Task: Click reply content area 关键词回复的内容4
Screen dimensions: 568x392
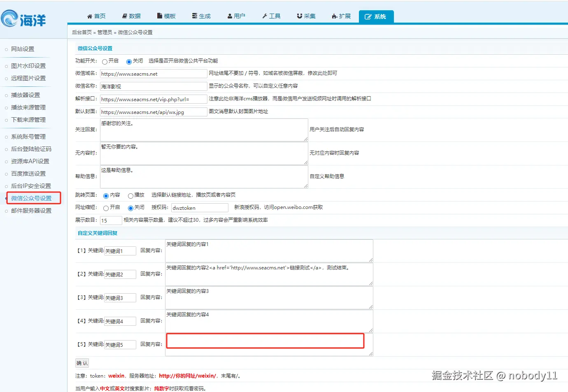Action: [x=269, y=321]
